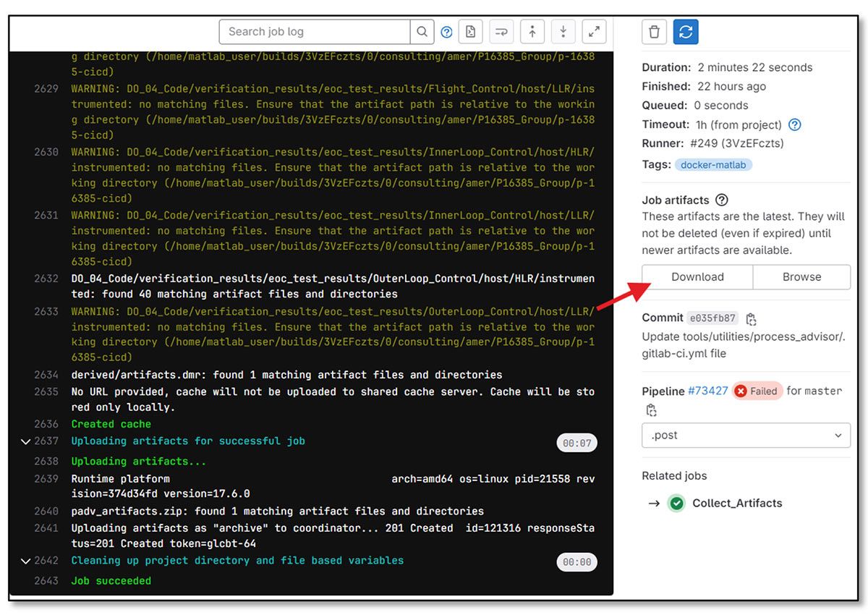
Task: Show the complete raw log file icon
Action: [471, 32]
